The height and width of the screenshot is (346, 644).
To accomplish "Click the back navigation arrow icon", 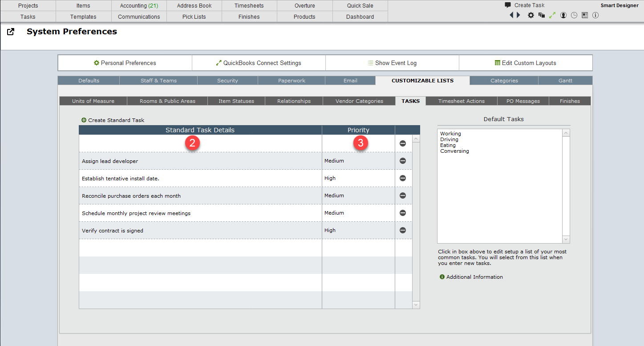I will click(x=511, y=15).
